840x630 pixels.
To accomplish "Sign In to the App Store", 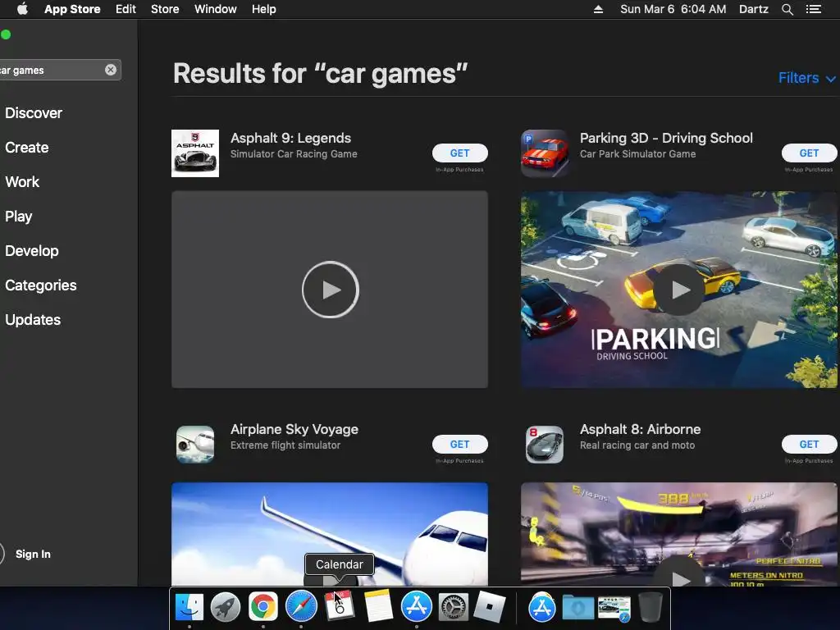I will click(33, 555).
